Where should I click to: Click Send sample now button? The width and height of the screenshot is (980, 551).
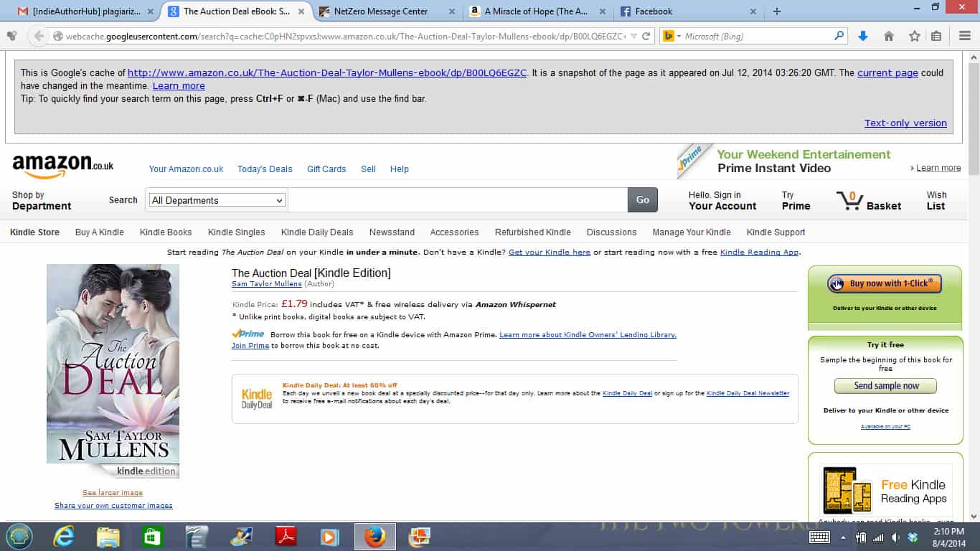click(x=886, y=385)
